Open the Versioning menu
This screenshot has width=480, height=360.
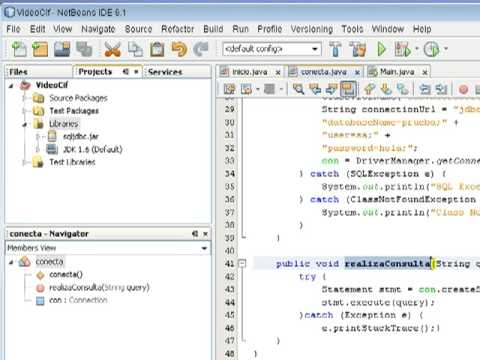[312, 29]
